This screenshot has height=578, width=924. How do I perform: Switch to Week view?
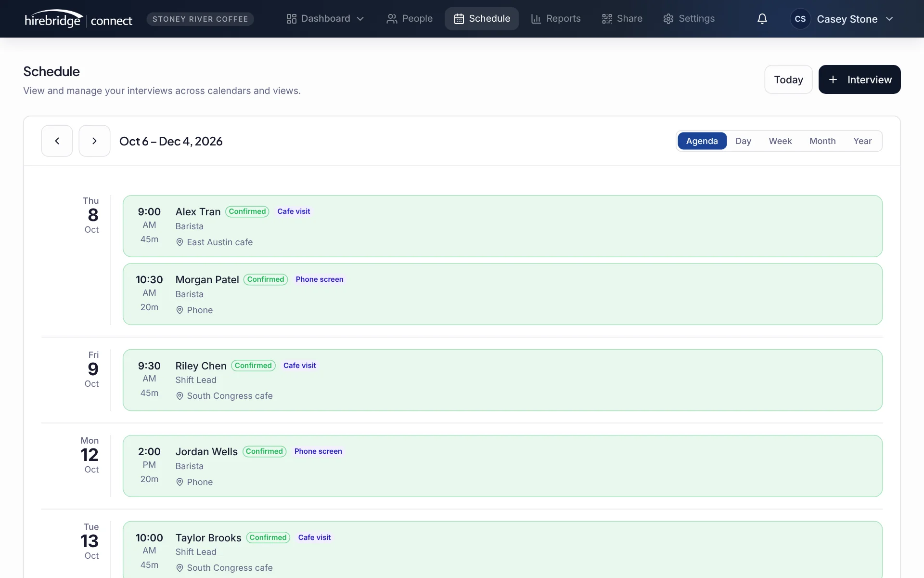[x=780, y=141]
